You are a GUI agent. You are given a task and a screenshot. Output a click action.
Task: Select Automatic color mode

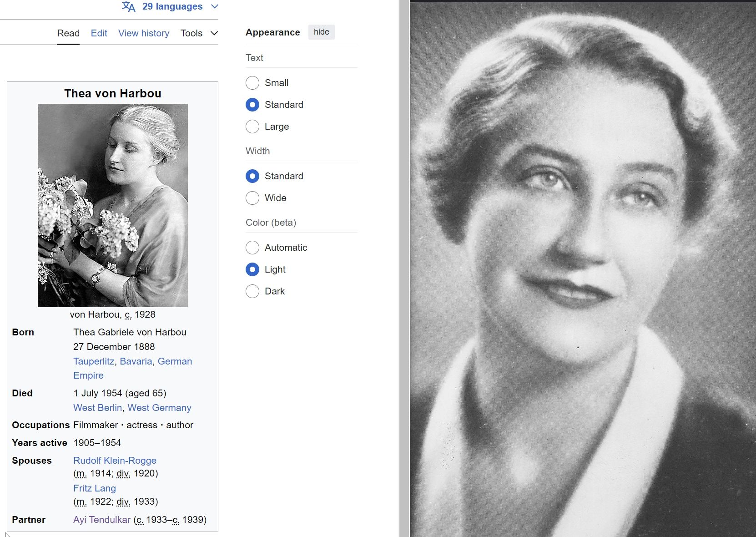tap(252, 248)
